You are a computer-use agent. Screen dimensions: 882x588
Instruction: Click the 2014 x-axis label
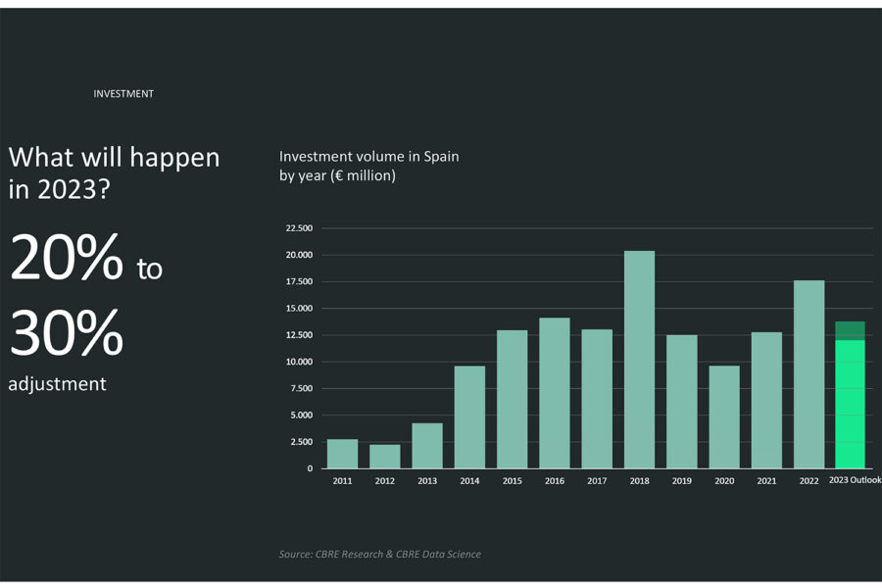point(469,481)
